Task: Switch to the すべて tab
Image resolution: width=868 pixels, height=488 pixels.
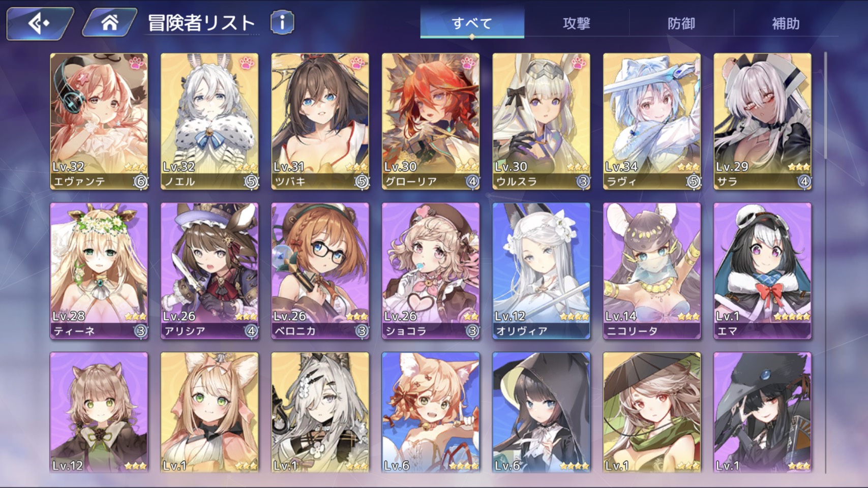Action: (472, 23)
